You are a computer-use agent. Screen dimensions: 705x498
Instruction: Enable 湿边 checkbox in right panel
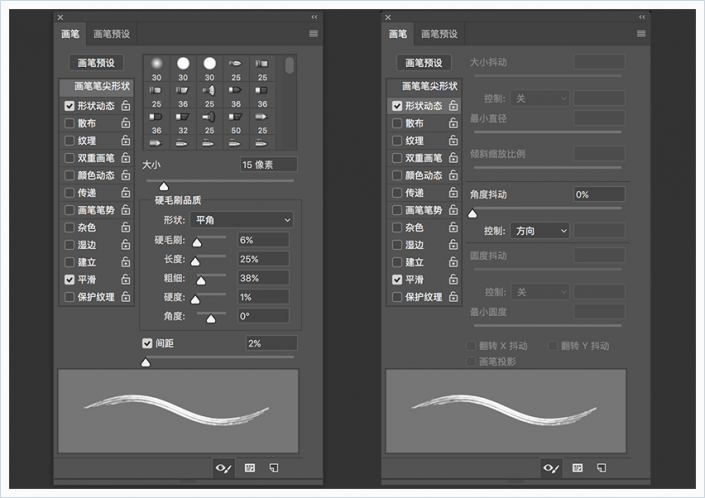click(397, 245)
